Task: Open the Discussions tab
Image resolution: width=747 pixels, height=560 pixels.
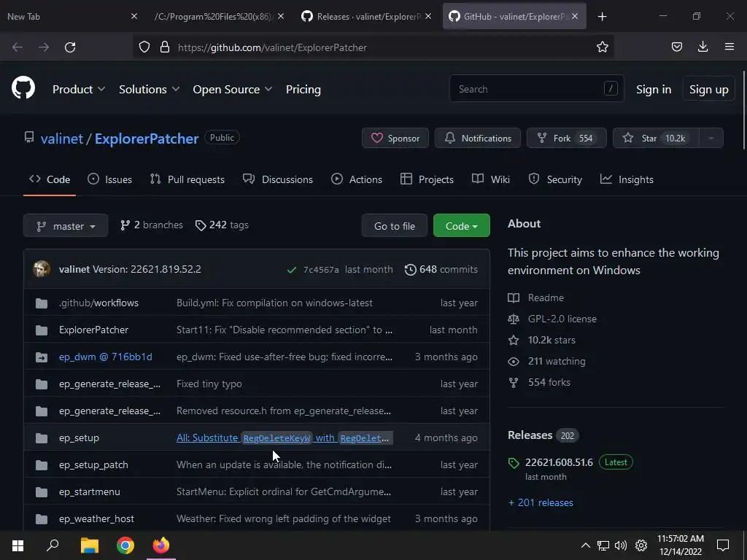Action: [278, 179]
